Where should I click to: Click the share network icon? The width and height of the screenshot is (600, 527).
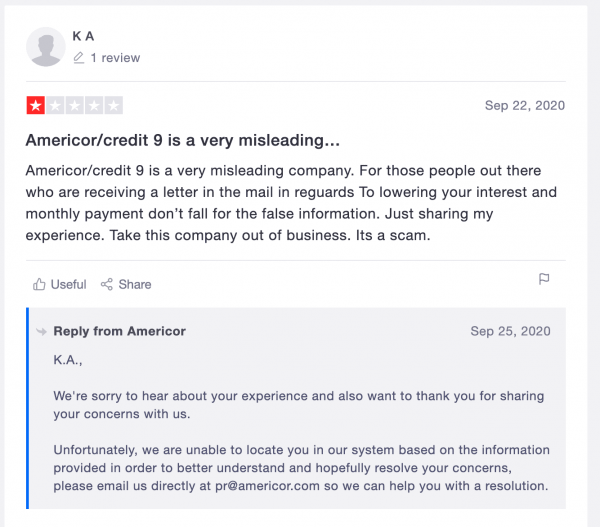coord(107,284)
